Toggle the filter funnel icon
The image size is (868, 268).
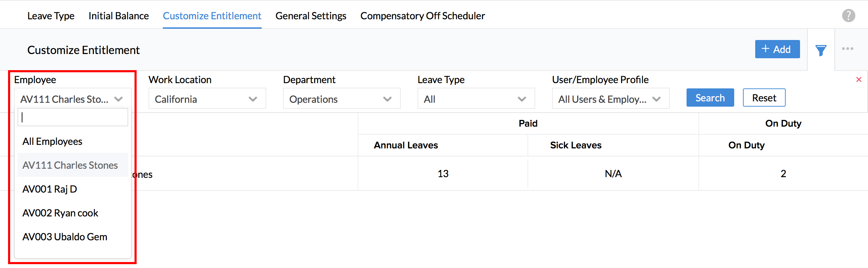pyautogui.click(x=821, y=50)
